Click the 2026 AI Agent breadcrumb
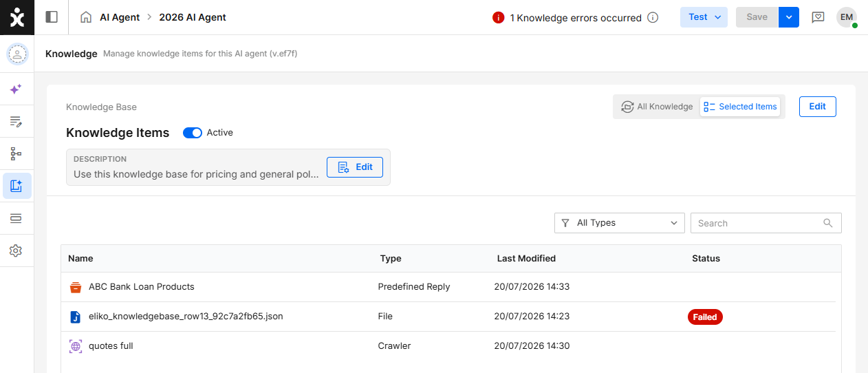The width and height of the screenshot is (868, 373). click(193, 17)
